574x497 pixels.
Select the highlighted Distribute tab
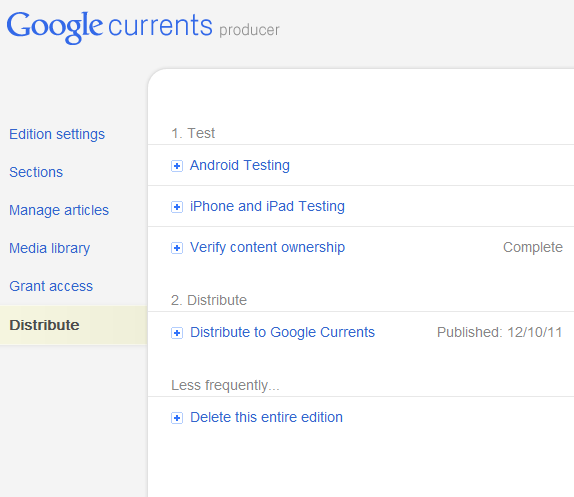point(74,325)
